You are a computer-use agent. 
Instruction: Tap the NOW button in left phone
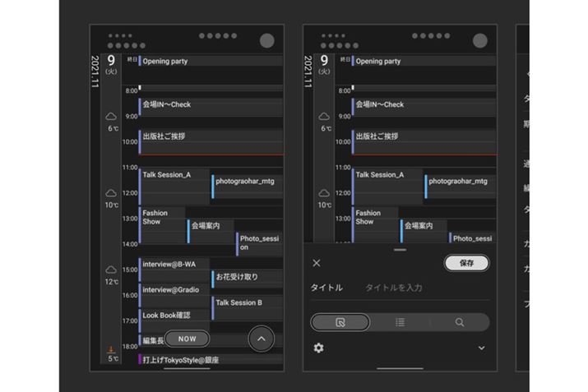[x=187, y=339]
